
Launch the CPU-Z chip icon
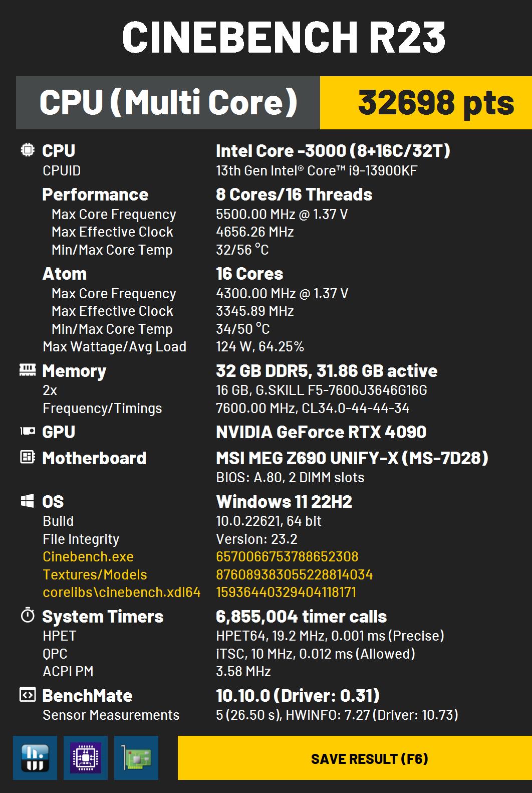tap(86, 757)
